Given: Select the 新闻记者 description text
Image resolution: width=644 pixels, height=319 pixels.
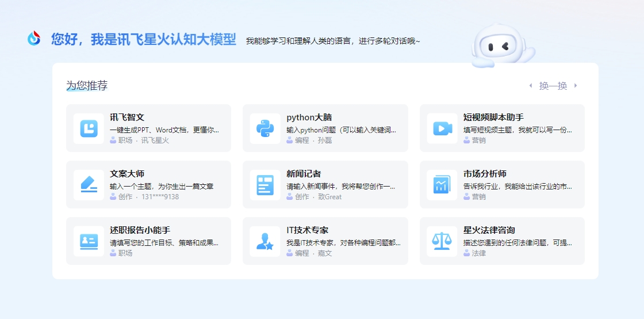Looking at the screenshot, I should click(x=340, y=187).
